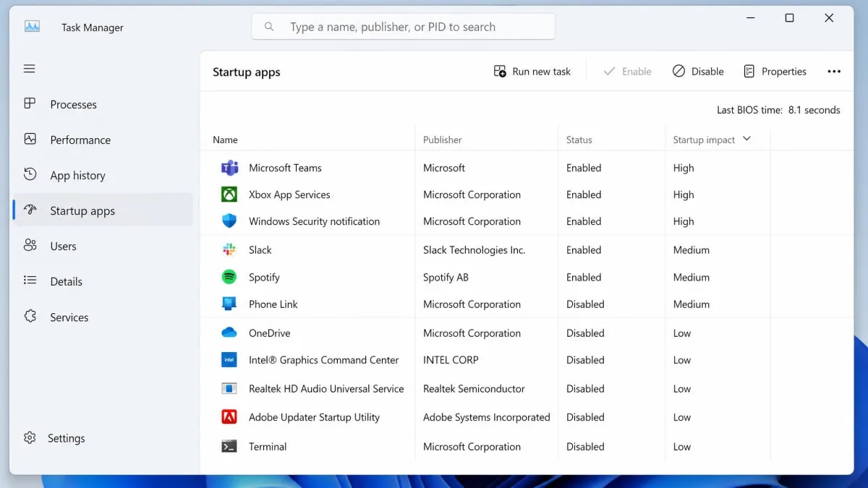Click the Xbox App Services icon
868x488 pixels.
(229, 194)
